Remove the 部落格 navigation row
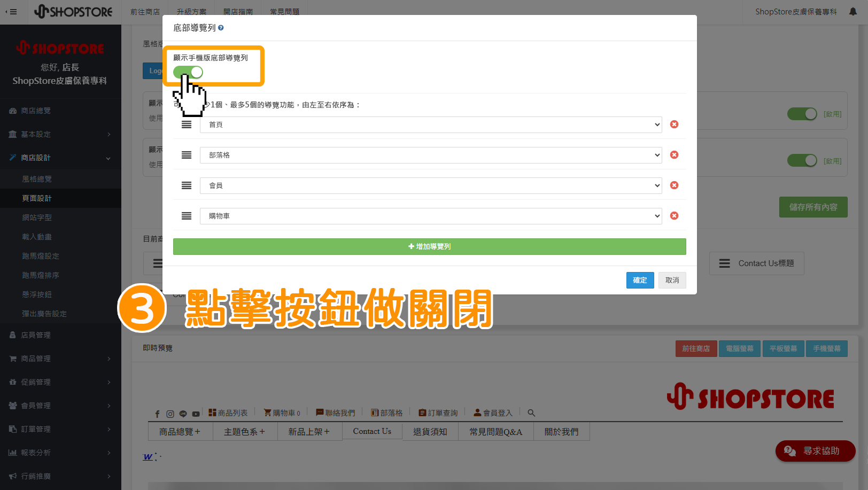Screen dimensions: 868x490 click(675, 155)
